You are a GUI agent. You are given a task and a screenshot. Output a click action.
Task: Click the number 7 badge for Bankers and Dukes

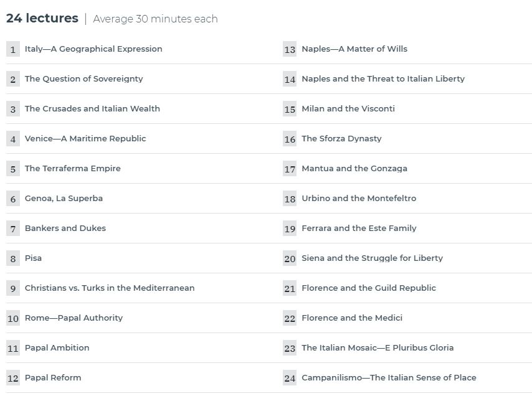(x=13, y=229)
